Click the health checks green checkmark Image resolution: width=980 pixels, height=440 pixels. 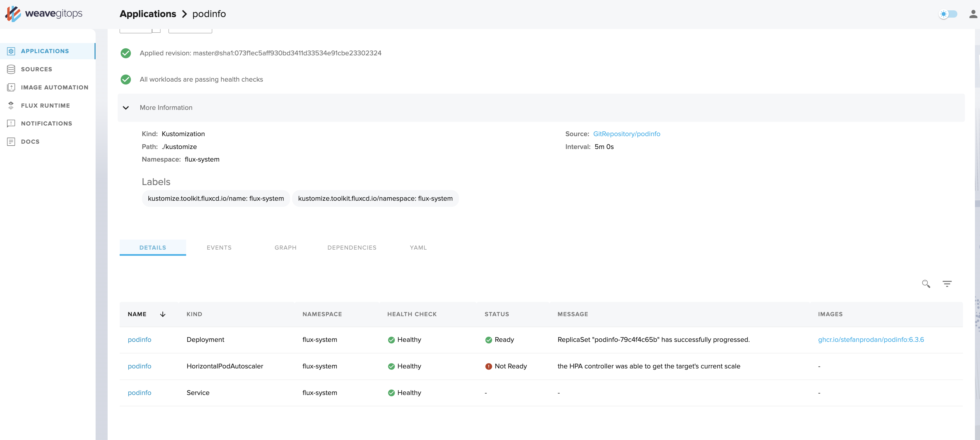(x=126, y=79)
